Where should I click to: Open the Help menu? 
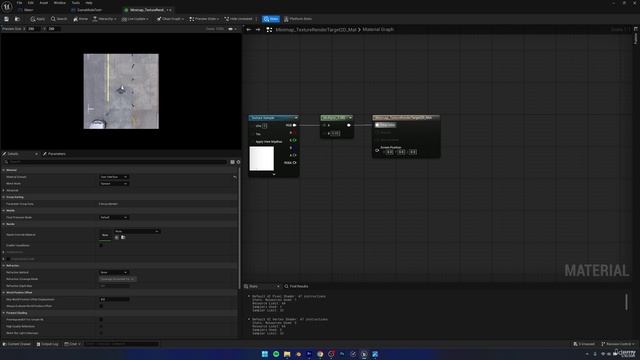(x=89, y=3)
